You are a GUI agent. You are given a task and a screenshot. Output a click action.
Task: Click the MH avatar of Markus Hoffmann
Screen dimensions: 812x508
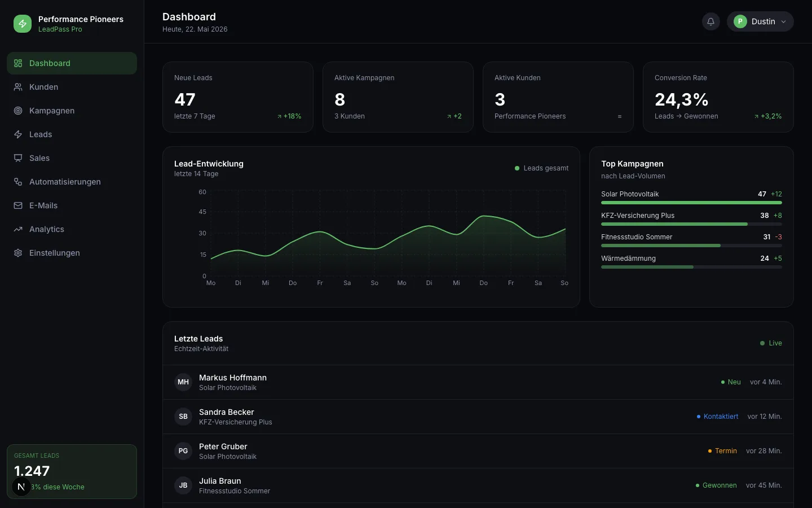coord(183,382)
